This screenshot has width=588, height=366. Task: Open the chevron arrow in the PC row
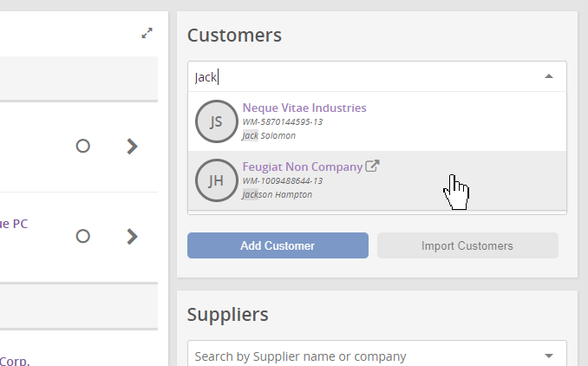(132, 235)
